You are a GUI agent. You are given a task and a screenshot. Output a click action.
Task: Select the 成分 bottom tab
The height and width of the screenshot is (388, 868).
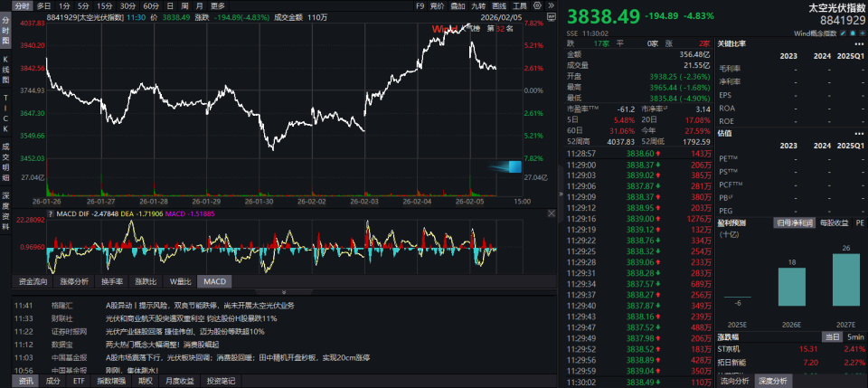pyautogui.click(x=53, y=381)
